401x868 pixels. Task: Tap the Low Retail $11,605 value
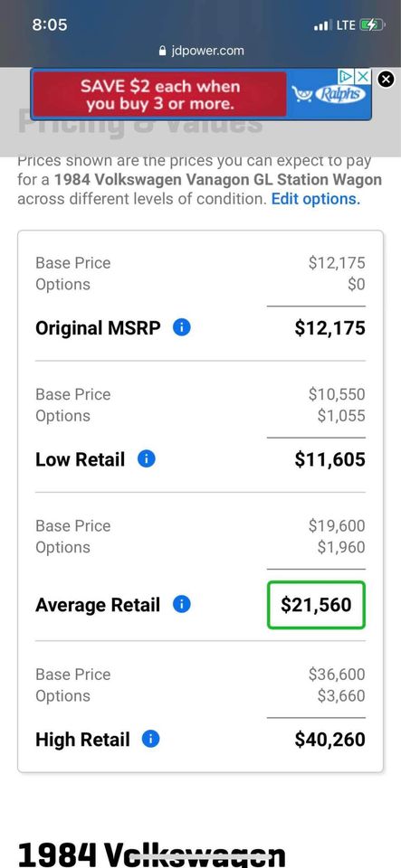pos(329,459)
